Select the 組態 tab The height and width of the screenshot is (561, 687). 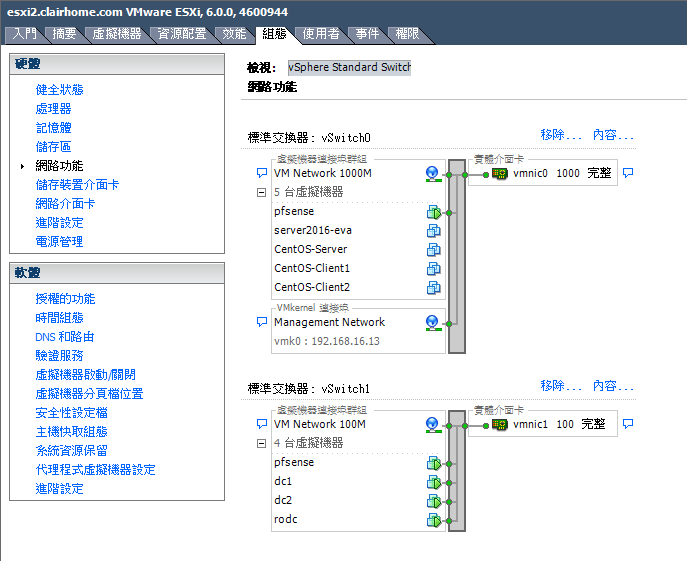pyautogui.click(x=274, y=34)
